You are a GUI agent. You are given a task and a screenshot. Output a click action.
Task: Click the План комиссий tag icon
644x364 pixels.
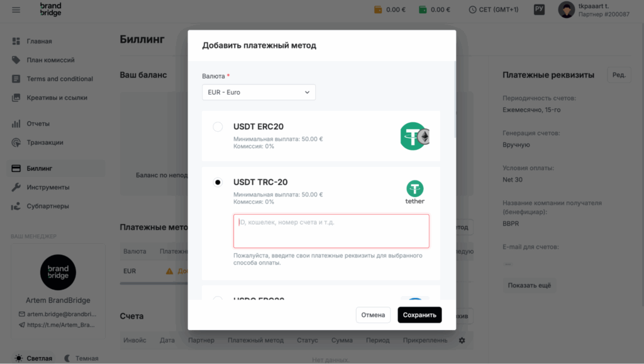(x=16, y=60)
